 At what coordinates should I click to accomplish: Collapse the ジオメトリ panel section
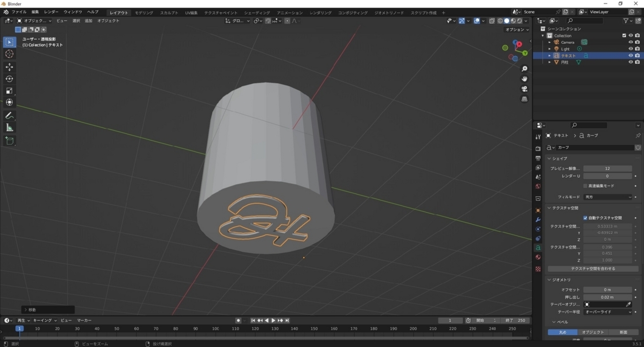click(561, 280)
